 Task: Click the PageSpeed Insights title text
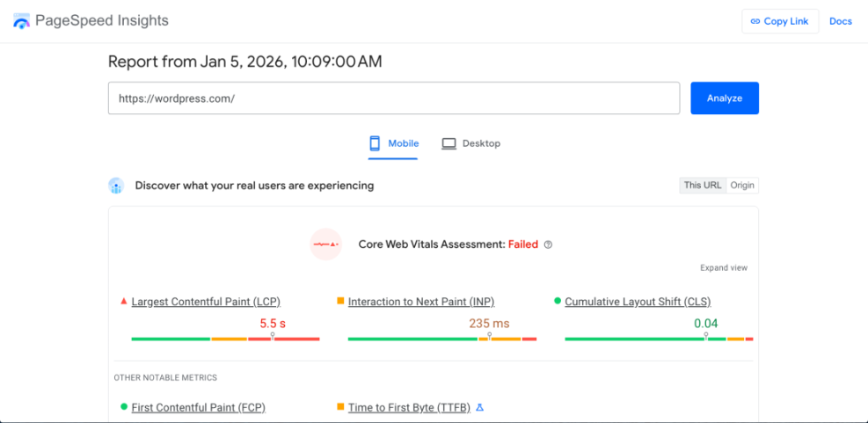pyautogui.click(x=102, y=21)
